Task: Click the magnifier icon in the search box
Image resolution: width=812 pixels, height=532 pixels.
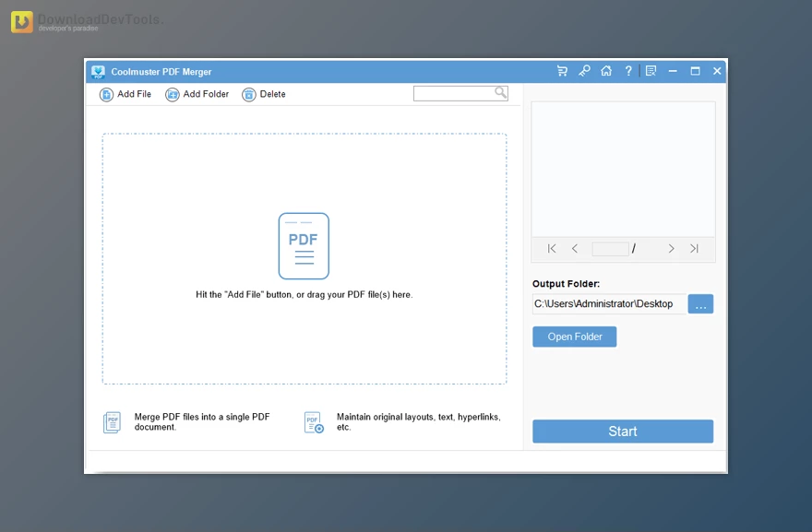Action: (499, 92)
